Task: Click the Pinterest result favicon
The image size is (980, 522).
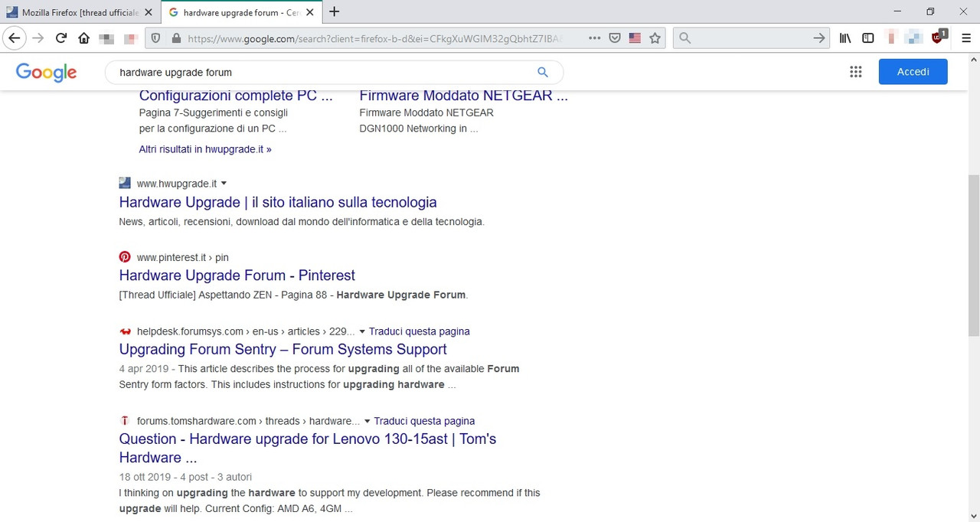Action: [x=125, y=256]
